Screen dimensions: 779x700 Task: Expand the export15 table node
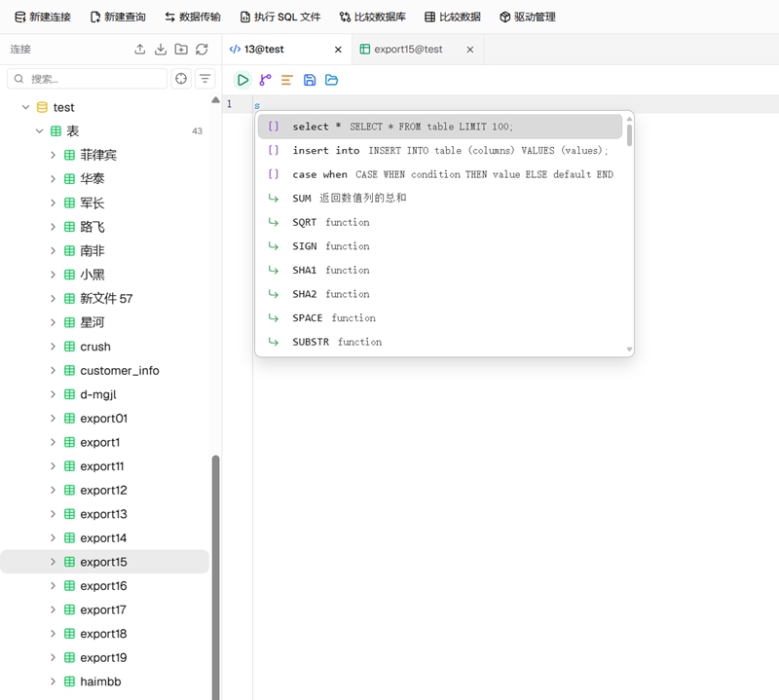pos(53,562)
